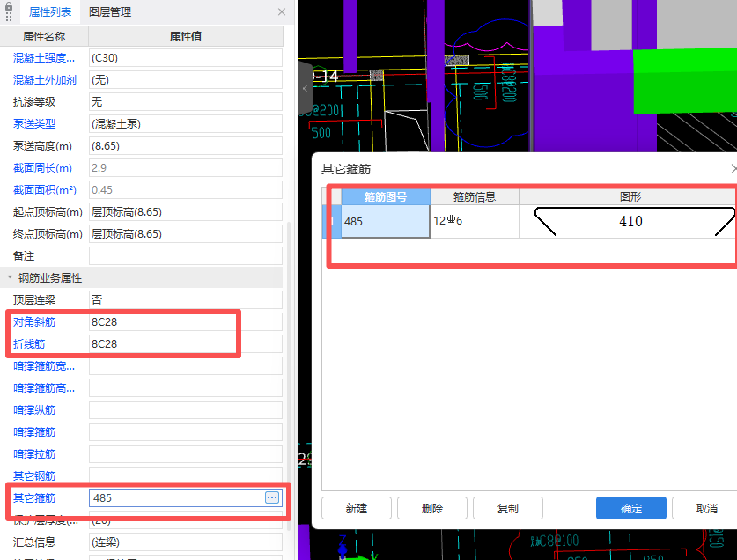737x560 pixels.
Task: Cancel the 其它箍筋 dialog
Action: [706, 508]
